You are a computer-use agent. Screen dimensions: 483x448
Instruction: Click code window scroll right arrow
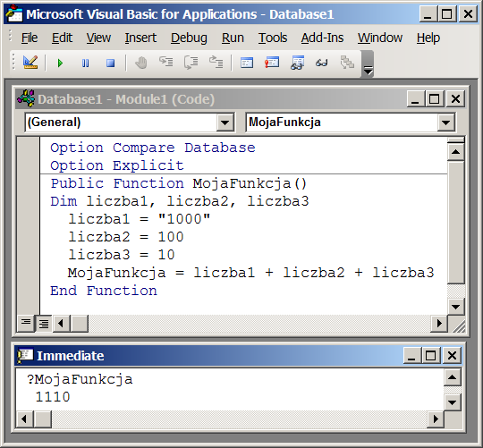439,323
